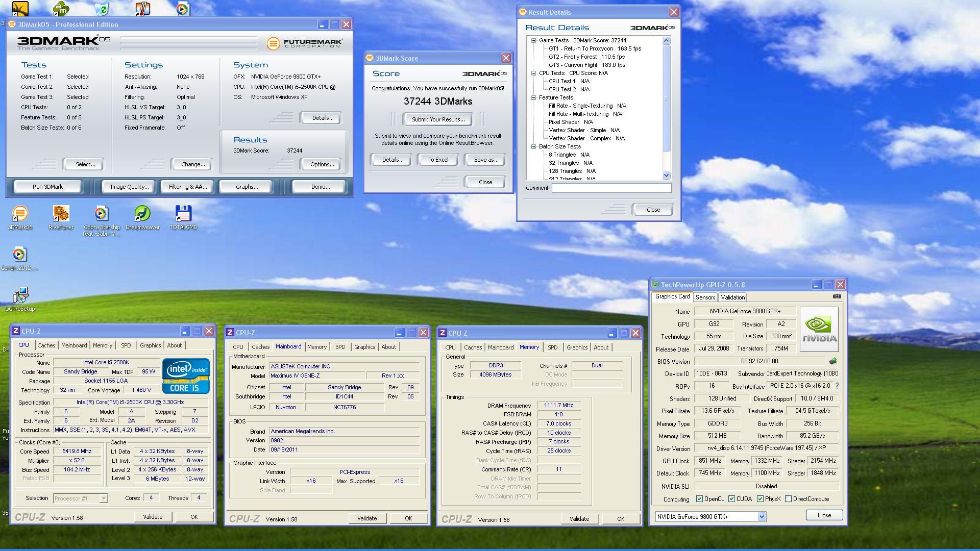Image resolution: width=980 pixels, height=551 pixels.
Task: Click the Bus Interface question mark icon
Action: pos(837,386)
